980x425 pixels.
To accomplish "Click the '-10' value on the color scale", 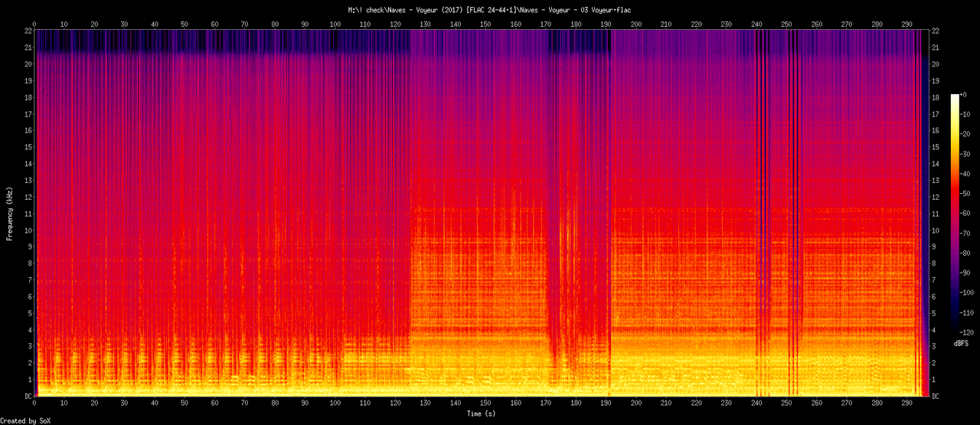I will (966, 113).
